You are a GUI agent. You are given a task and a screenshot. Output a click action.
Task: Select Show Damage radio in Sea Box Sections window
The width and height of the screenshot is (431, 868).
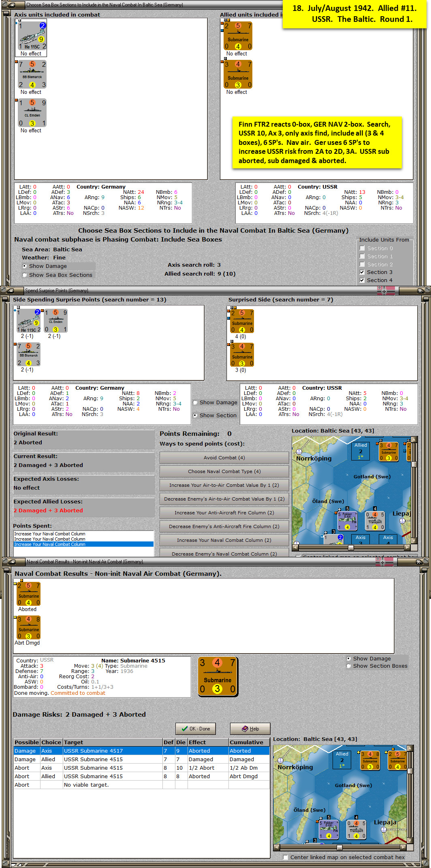pyautogui.click(x=25, y=266)
